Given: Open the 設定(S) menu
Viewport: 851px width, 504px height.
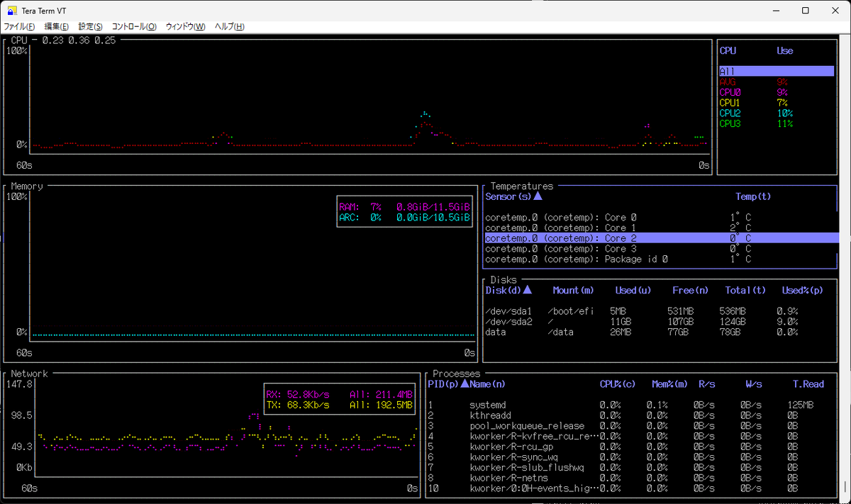Looking at the screenshot, I should click(x=90, y=26).
